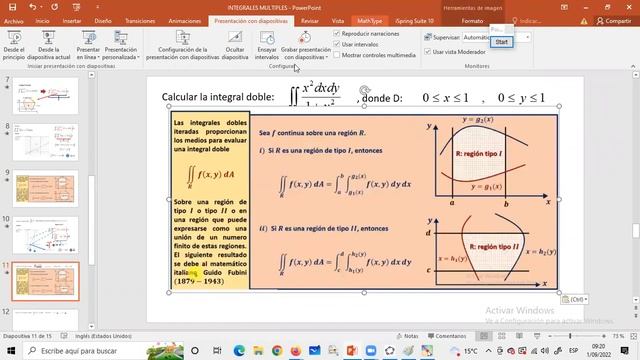The height and width of the screenshot is (360, 640).
Task: Switch to Reading view
Action: click(519, 336)
